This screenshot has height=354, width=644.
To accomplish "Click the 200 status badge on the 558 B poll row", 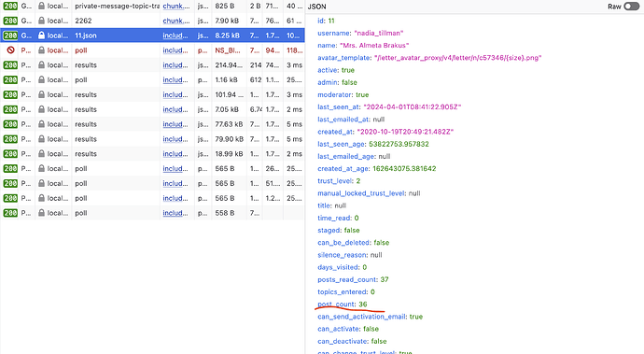I will [10, 213].
